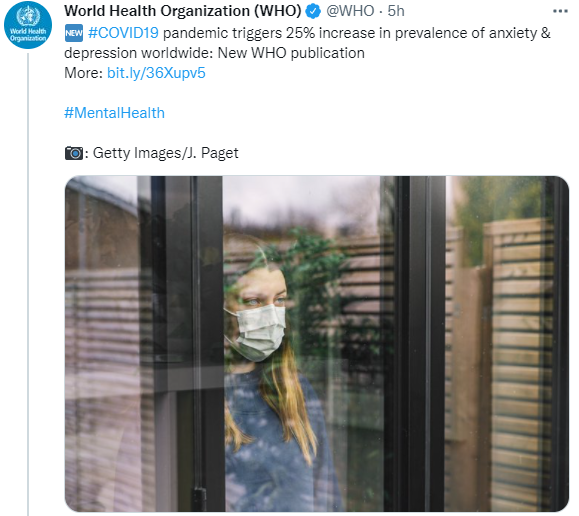
Task: Open the tweet via the 5h timestamp
Action: (x=396, y=11)
